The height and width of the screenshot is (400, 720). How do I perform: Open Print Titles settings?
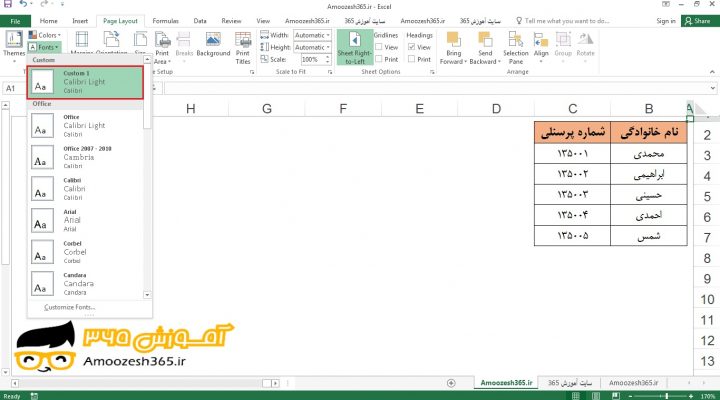tap(243, 48)
